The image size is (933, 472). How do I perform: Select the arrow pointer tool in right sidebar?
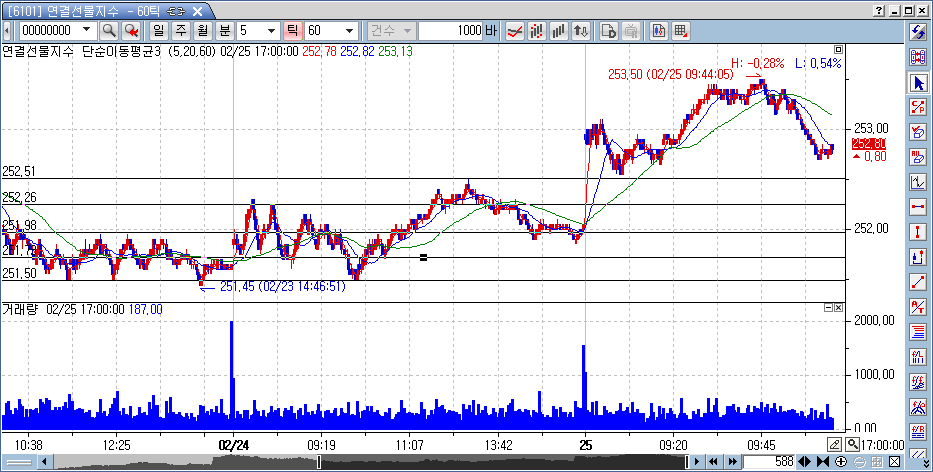click(918, 82)
